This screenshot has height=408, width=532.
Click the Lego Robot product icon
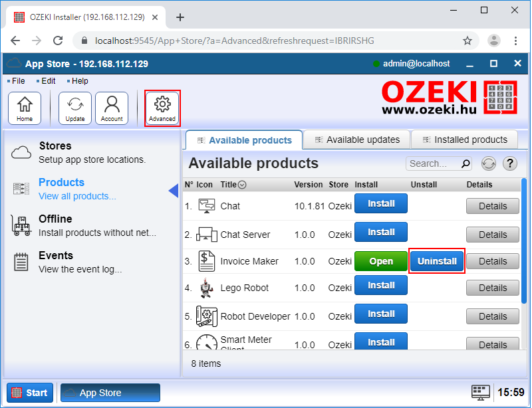207,288
